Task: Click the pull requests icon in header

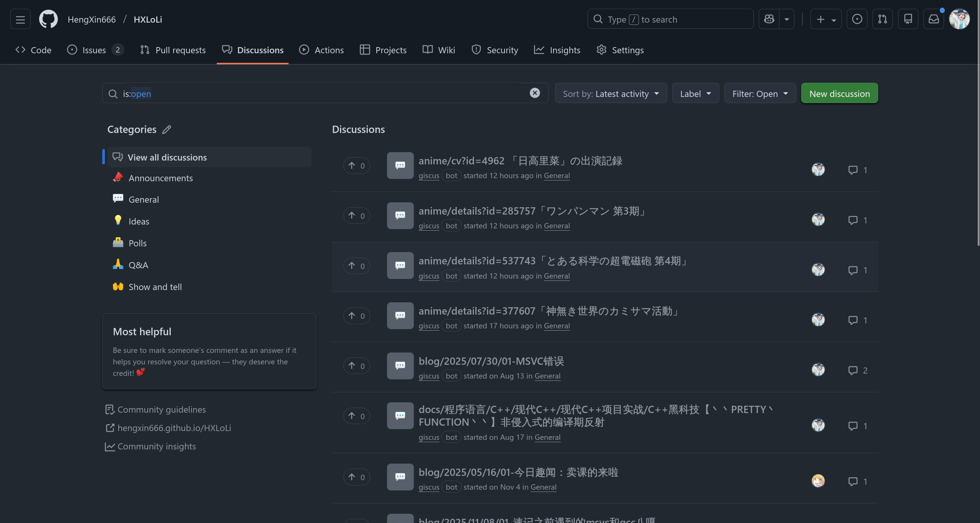Action: click(882, 19)
